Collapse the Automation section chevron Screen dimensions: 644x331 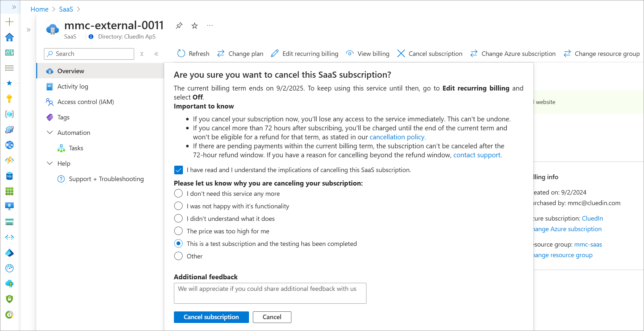50,133
